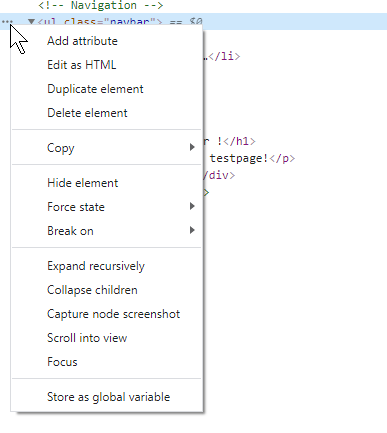387x433 pixels.
Task: Select Focus menu entry
Action: (x=107, y=362)
